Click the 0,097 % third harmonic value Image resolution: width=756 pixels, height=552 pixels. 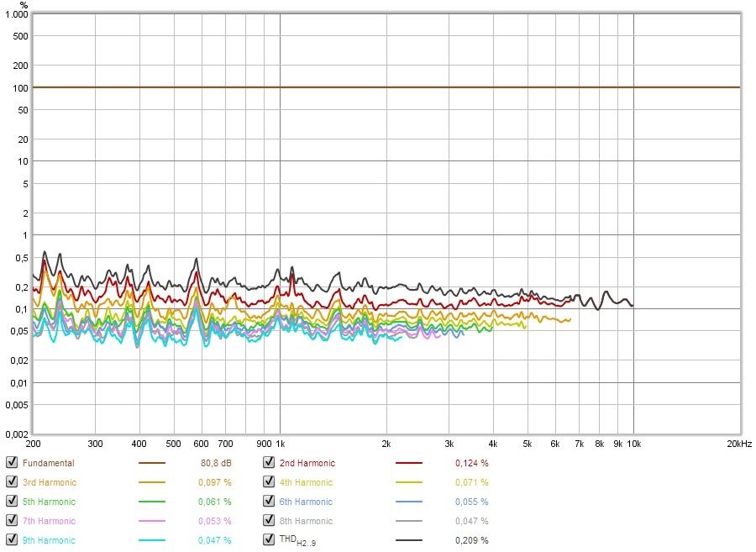point(214,482)
